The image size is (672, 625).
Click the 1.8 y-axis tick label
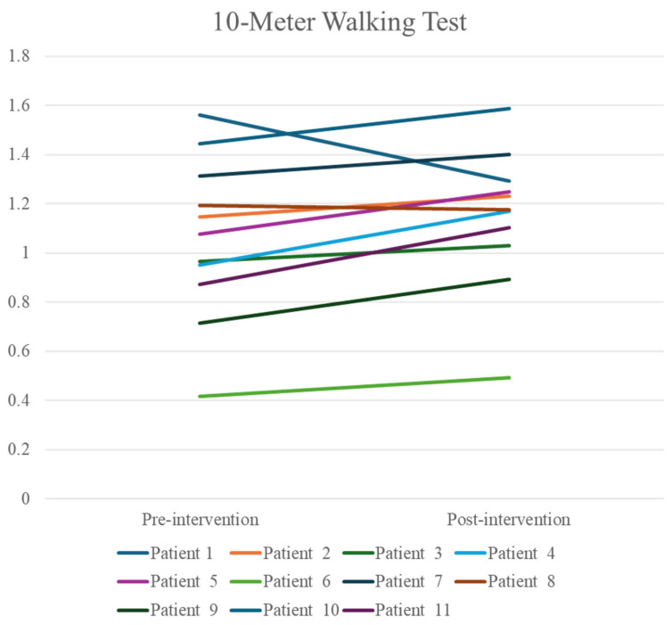[19, 56]
